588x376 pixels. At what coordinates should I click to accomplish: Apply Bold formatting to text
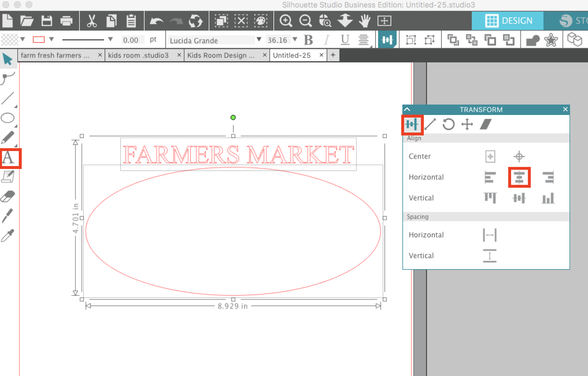(x=309, y=40)
